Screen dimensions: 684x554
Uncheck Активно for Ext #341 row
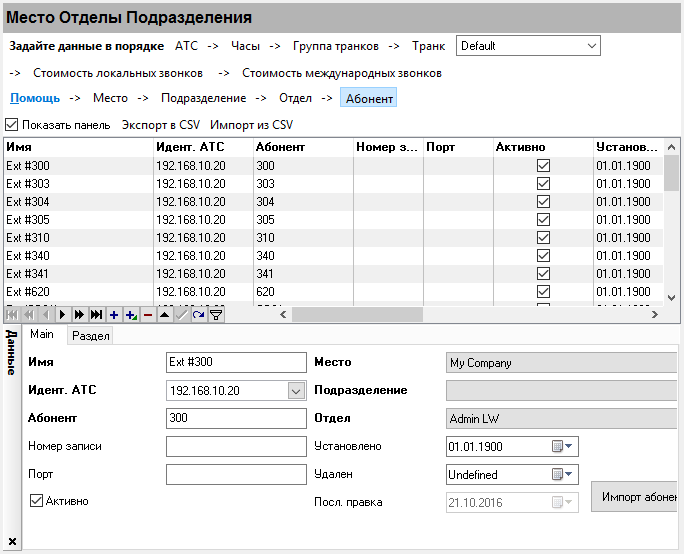click(543, 274)
